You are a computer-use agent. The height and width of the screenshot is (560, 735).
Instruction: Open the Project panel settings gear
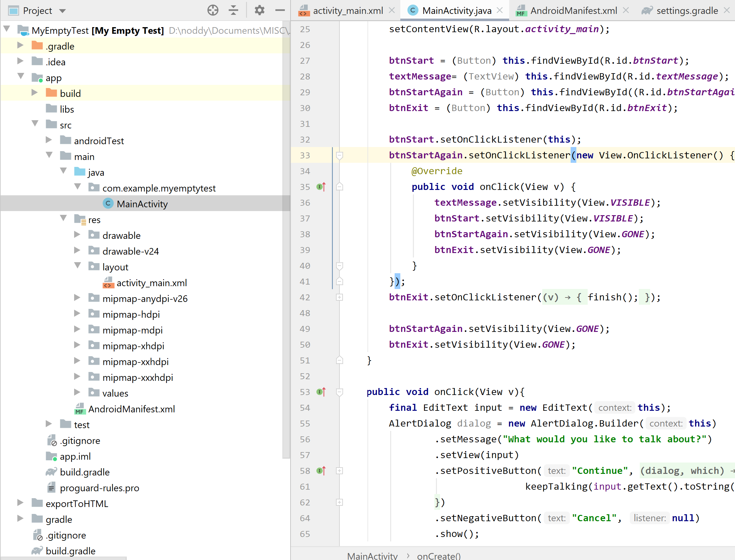pyautogui.click(x=259, y=10)
